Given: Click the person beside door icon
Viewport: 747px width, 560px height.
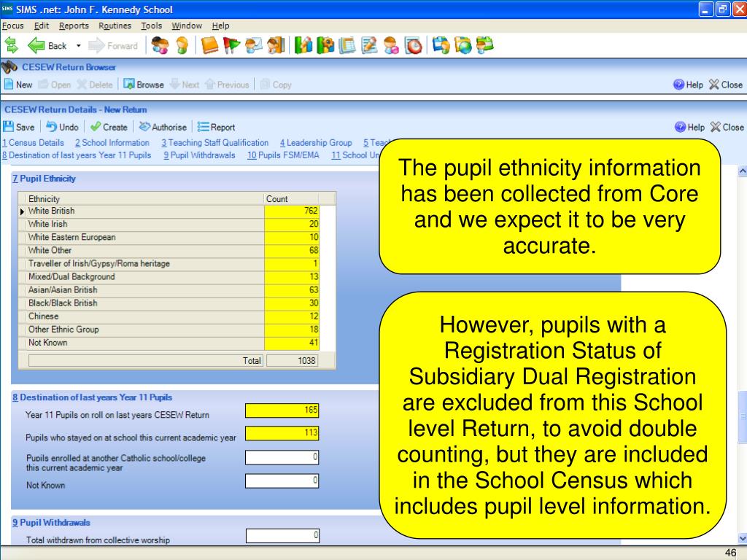Looking at the screenshot, I should [276, 45].
